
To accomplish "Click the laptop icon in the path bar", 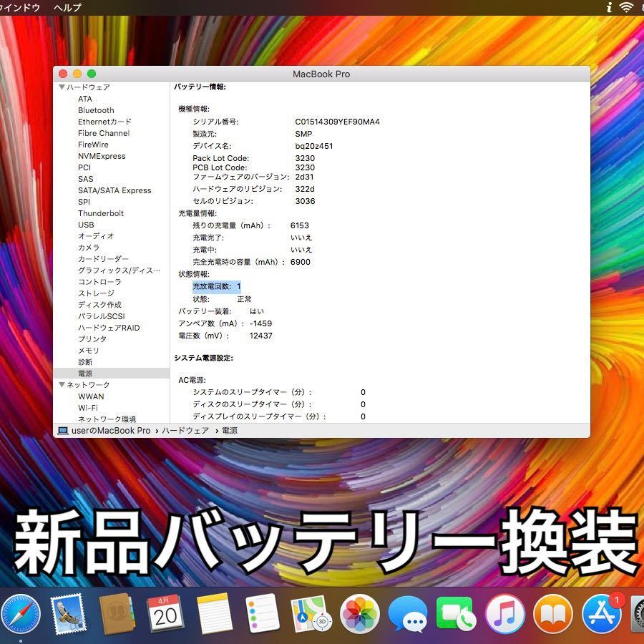I will coord(63,431).
